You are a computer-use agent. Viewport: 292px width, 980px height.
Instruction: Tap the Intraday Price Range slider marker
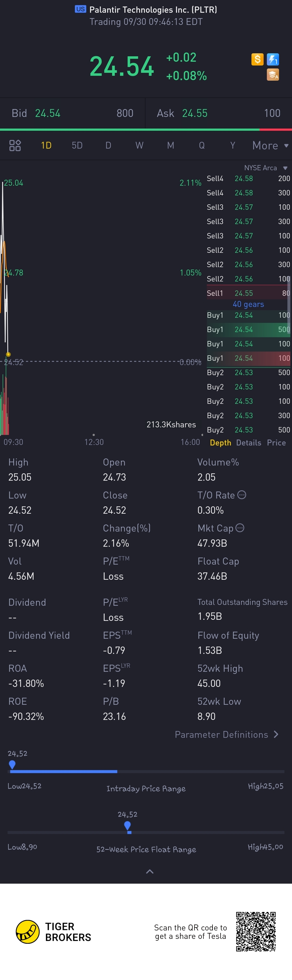click(x=12, y=764)
